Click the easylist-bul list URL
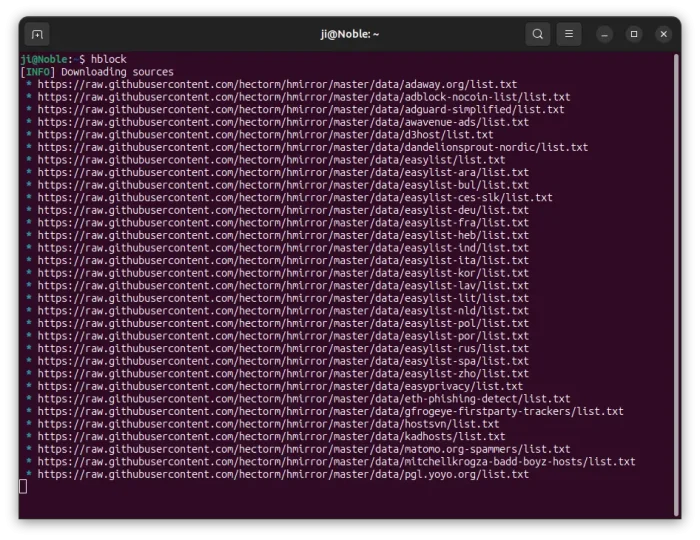 [283, 185]
